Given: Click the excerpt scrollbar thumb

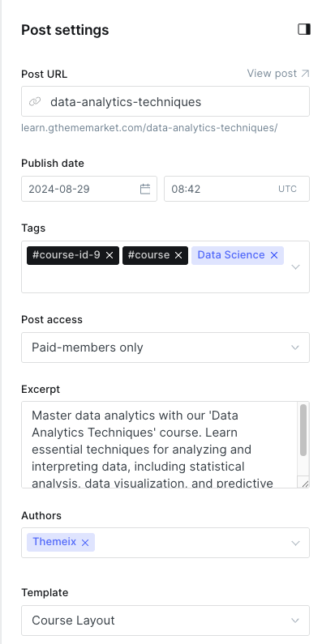Looking at the screenshot, I should (303, 430).
